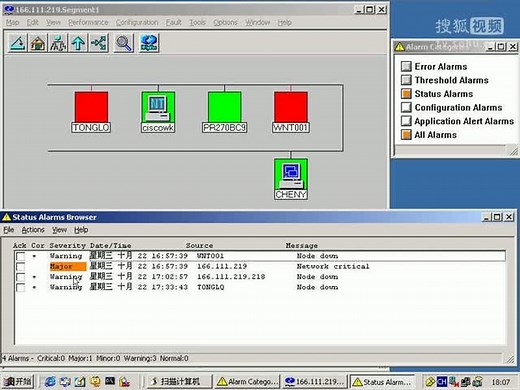The image size is (520, 390).
Task: Click the network topology toolbar icon
Action: (99, 43)
